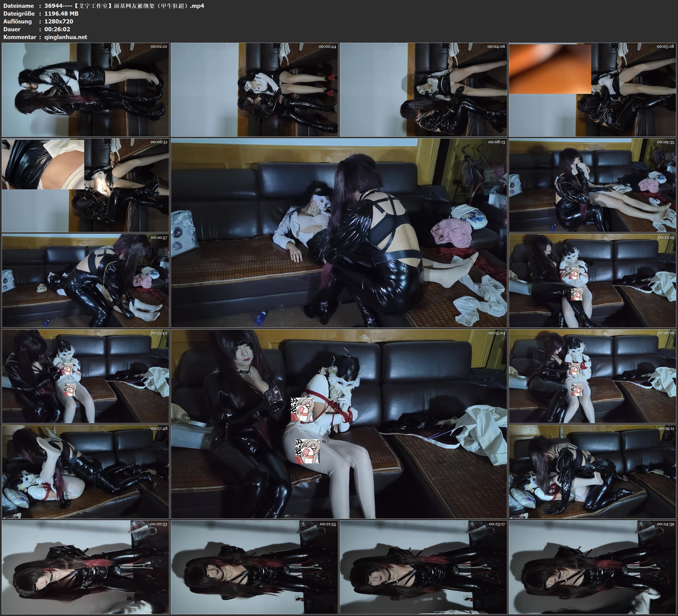This screenshot has height=616, width=678.
Task: Open the frame at 00:02:44
Action: coord(254,90)
